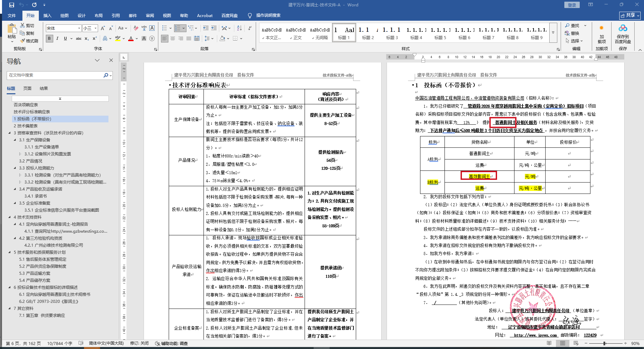Image resolution: width=644 pixels, height=349 pixels.
Task: Click the save icon in quick access toolbar
Action: tap(11, 5)
